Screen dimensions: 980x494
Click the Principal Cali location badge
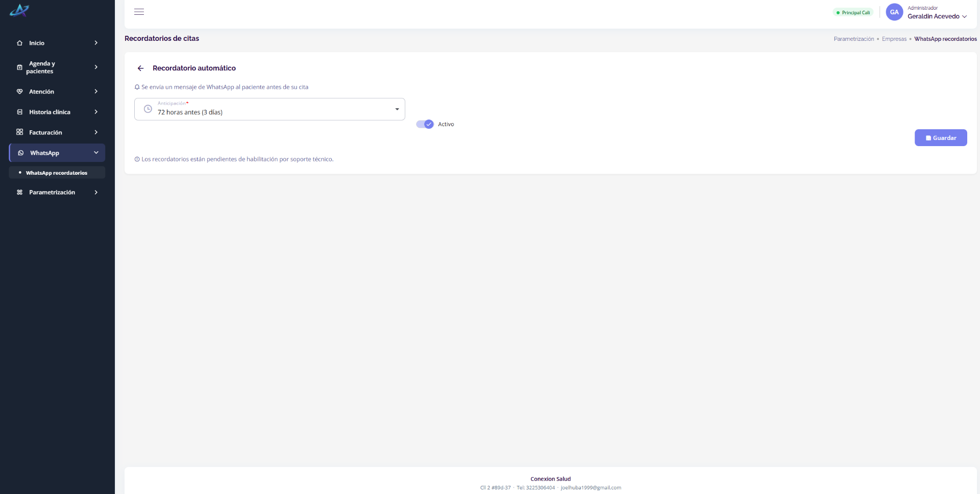pyautogui.click(x=853, y=12)
